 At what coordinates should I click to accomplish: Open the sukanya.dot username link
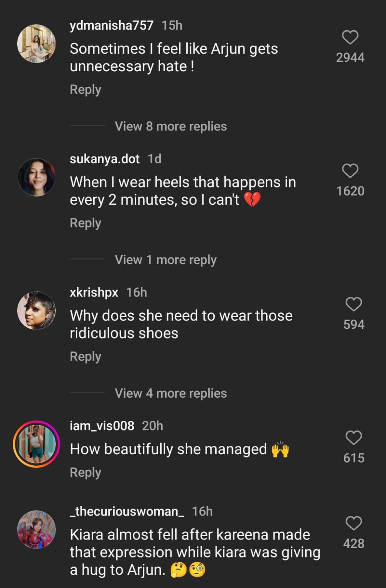(x=105, y=159)
